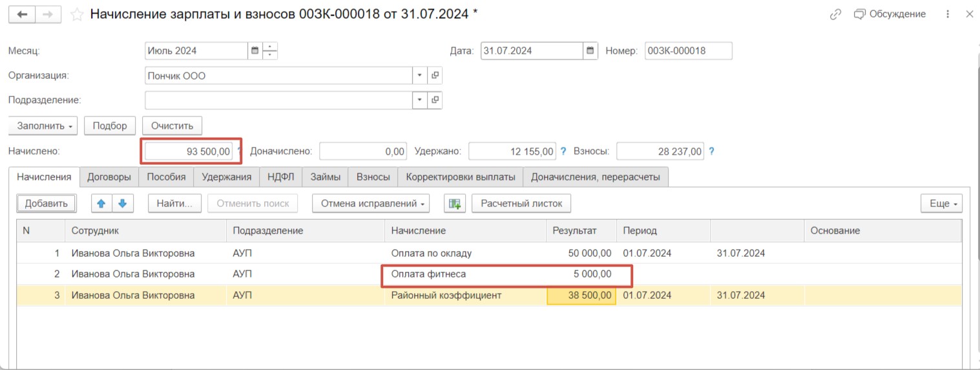Copy the document link via chain icon
This screenshot has width=980, height=370.
point(836,14)
